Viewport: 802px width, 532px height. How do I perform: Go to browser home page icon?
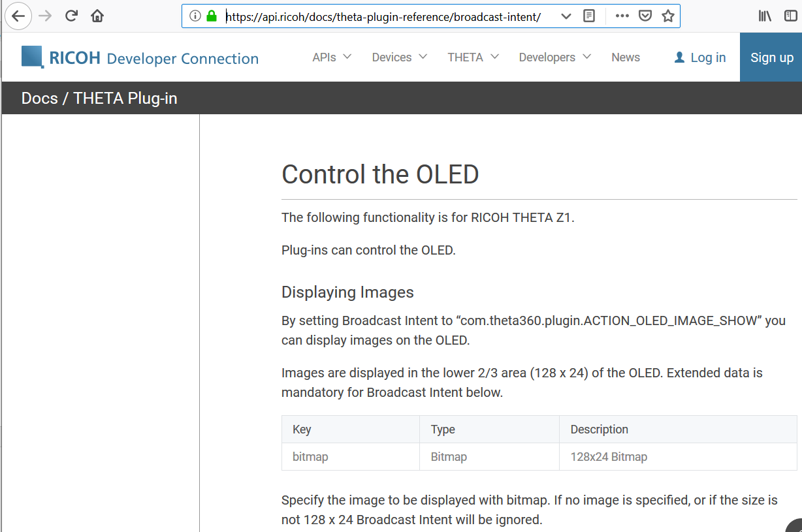point(97,16)
